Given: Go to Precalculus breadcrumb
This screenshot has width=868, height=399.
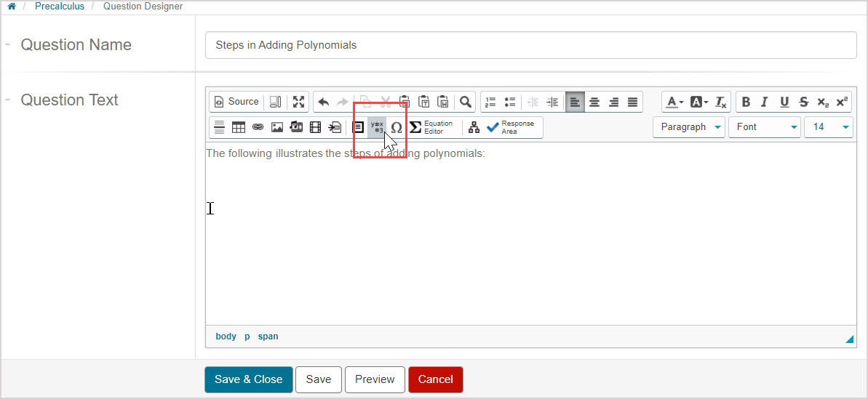Looking at the screenshot, I should coord(60,7).
